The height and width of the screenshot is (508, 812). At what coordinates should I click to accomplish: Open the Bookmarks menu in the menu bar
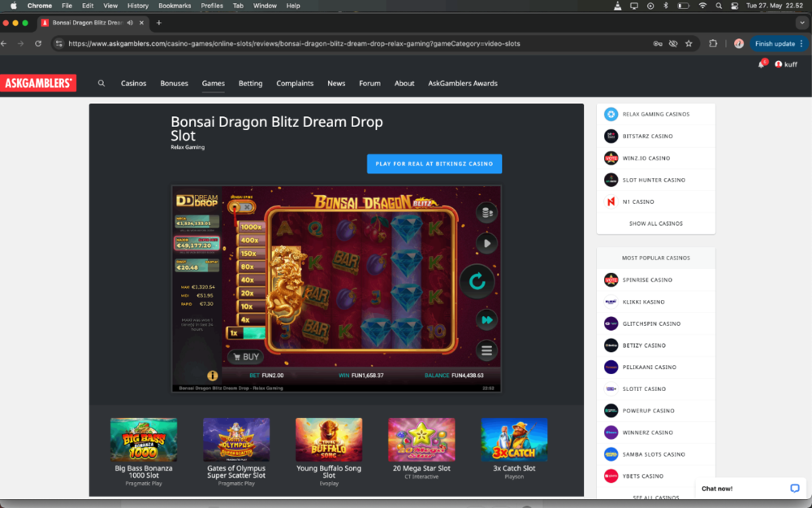[175, 6]
